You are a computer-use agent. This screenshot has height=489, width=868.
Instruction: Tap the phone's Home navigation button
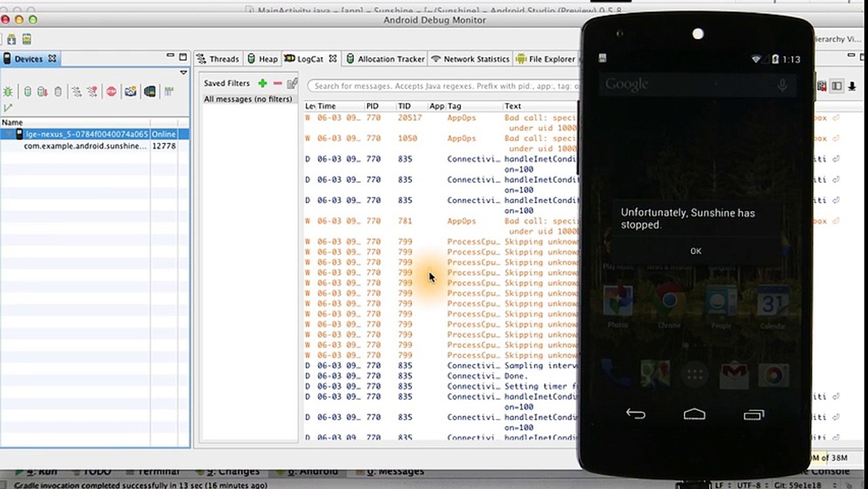point(695,414)
